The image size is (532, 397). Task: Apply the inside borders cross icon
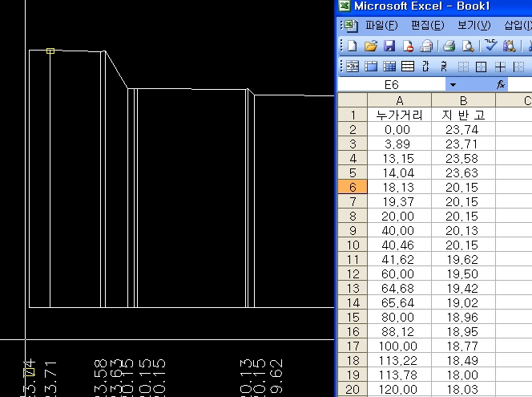[x=500, y=67]
